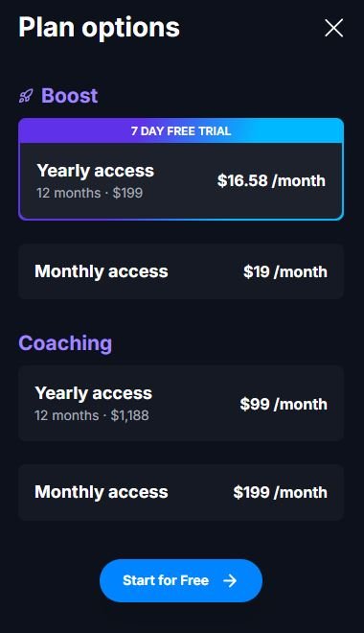The image size is (364, 633).
Task: Click the 12 months · $1,188 subtitle
Action: coord(92,415)
